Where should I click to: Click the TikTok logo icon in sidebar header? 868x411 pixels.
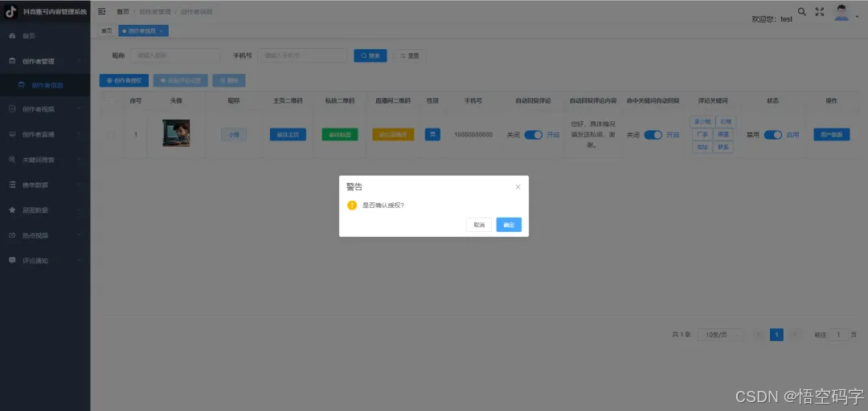(x=11, y=11)
